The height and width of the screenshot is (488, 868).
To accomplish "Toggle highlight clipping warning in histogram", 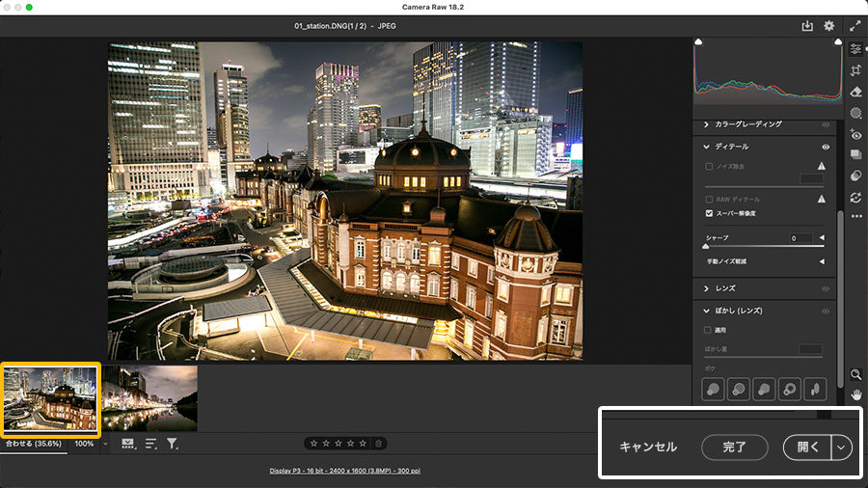I will [x=838, y=42].
